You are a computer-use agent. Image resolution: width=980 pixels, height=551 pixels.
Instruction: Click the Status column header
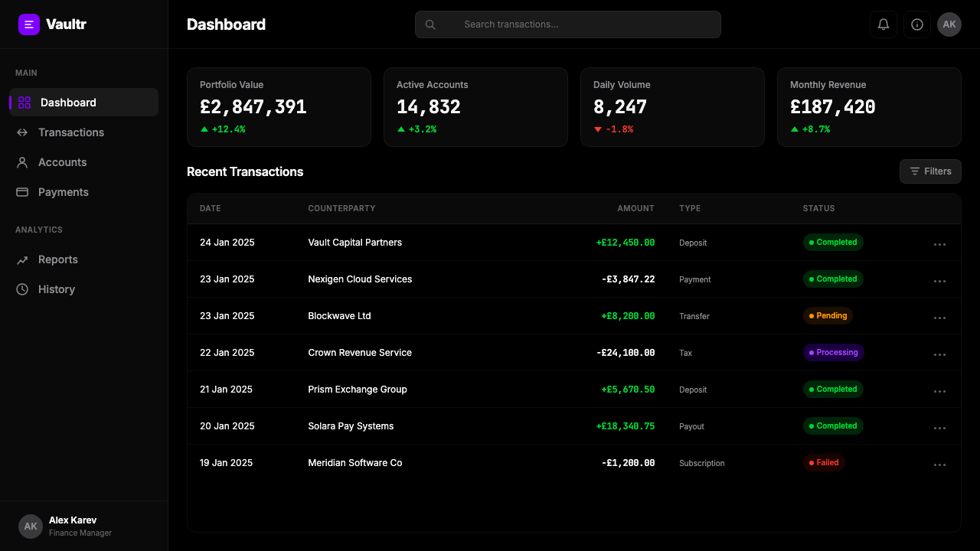[818, 208]
